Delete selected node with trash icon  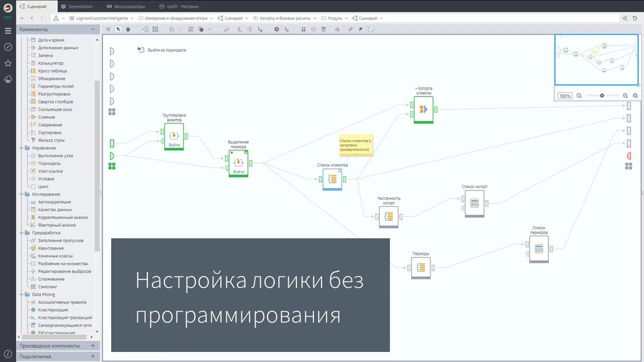pyautogui.click(x=323, y=29)
